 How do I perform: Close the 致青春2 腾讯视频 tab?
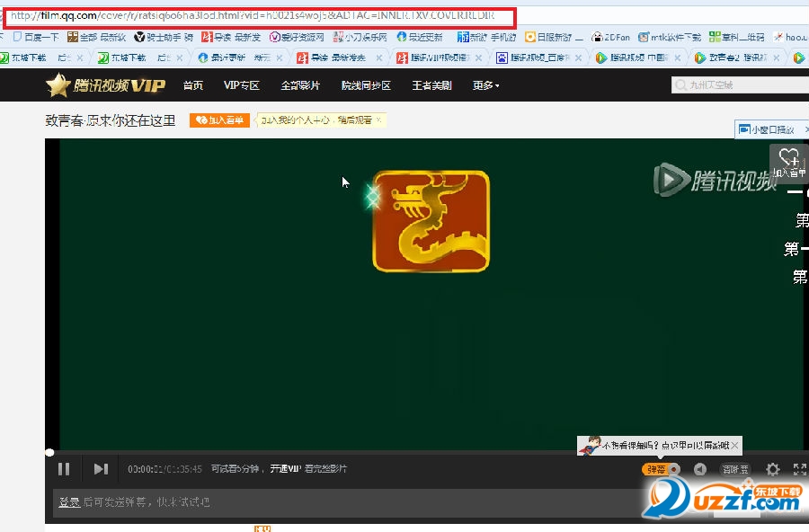[777, 58]
